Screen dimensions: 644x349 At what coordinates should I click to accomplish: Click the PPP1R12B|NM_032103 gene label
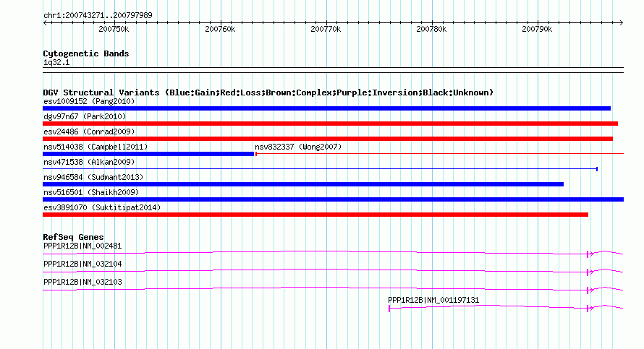coord(82,282)
